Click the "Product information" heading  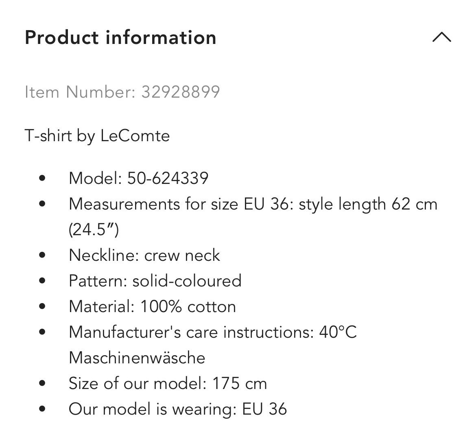point(120,37)
